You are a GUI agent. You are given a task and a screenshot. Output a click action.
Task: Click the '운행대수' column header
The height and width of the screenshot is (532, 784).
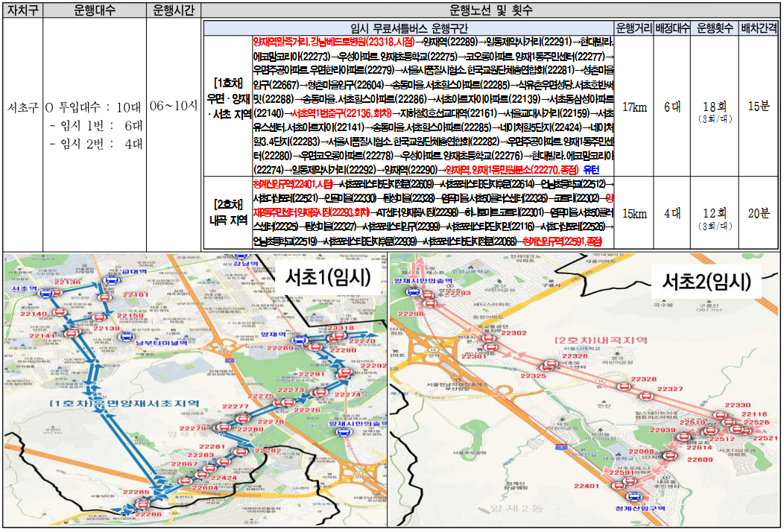pyautogui.click(x=95, y=10)
